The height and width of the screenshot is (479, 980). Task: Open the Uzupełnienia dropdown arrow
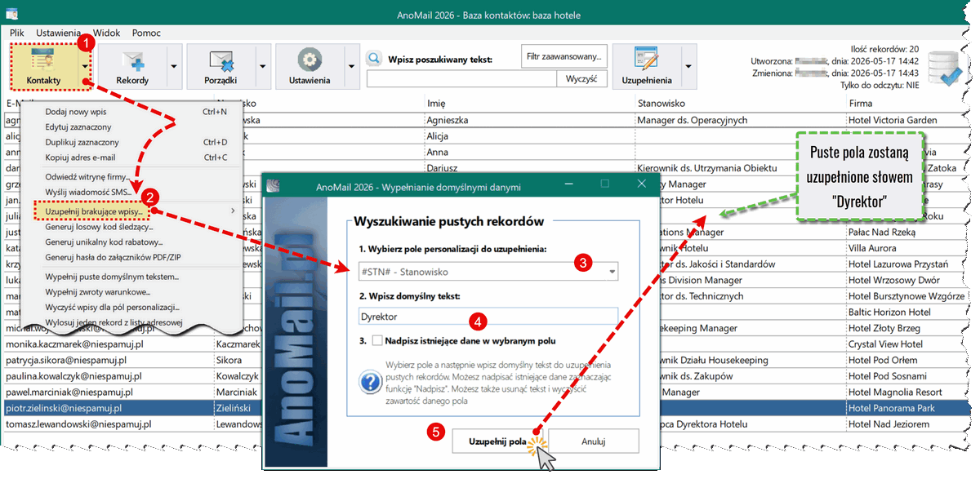688,66
